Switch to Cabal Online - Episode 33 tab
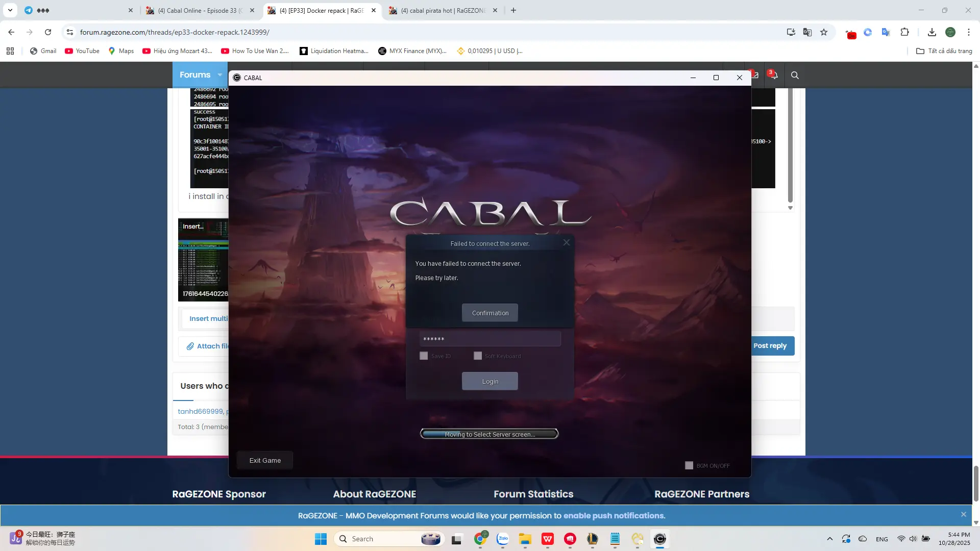The height and width of the screenshot is (551, 980). [201, 10]
